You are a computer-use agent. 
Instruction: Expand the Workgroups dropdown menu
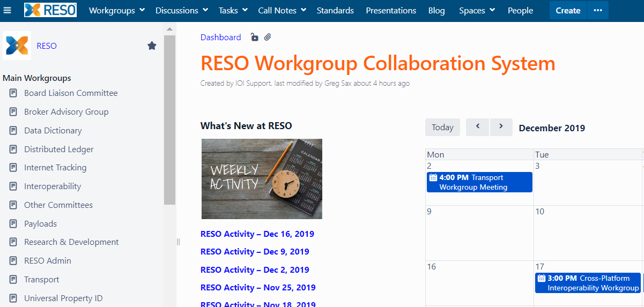pos(117,10)
